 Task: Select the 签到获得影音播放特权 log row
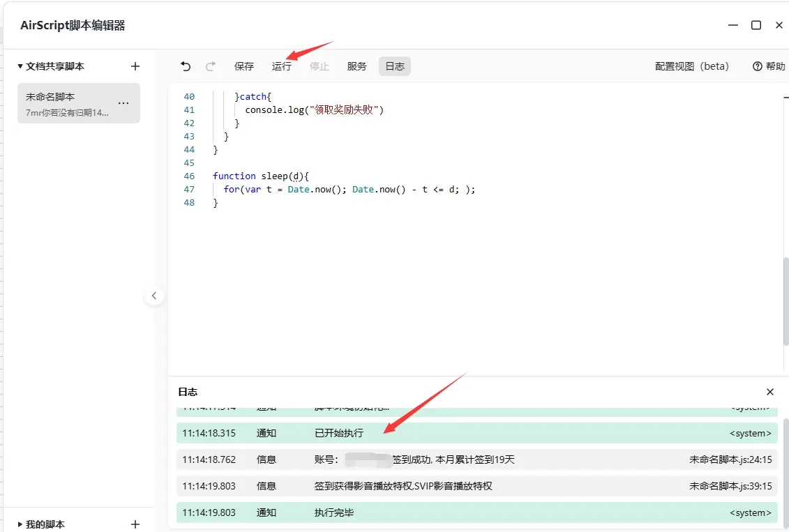click(x=477, y=486)
